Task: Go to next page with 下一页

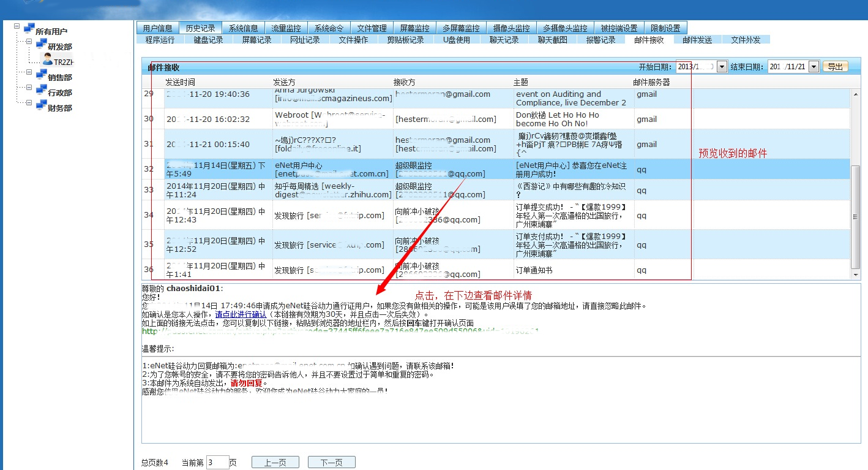Action: (x=331, y=463)
